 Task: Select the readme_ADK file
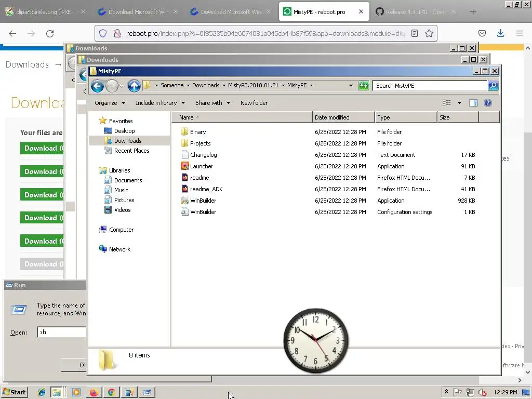(202, 189)
